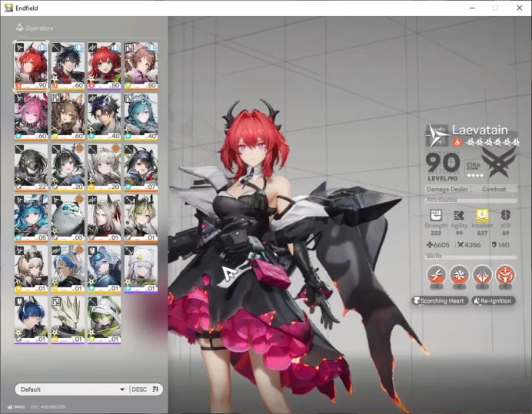Open the Default sort dropdown

tap(71, 389)
